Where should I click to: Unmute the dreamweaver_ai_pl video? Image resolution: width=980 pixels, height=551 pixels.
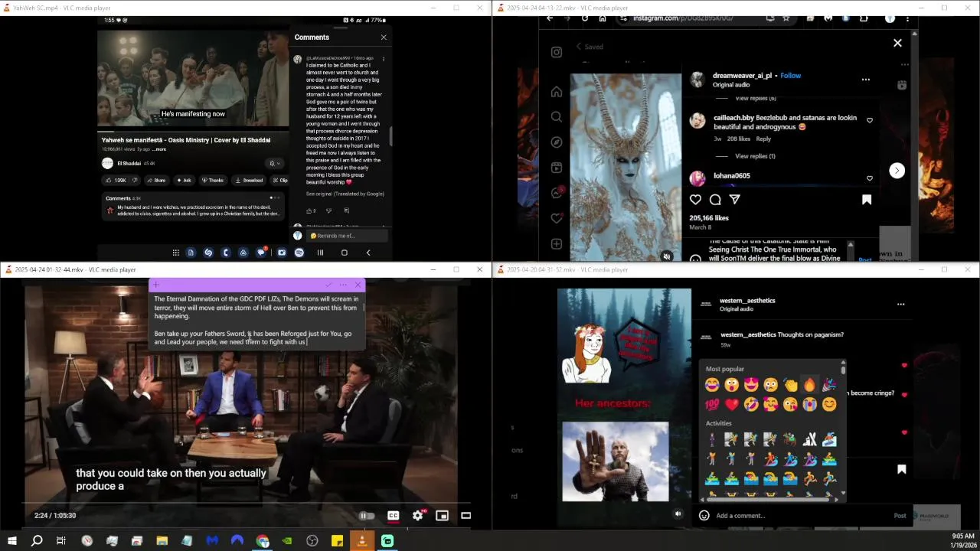[667, 256]
